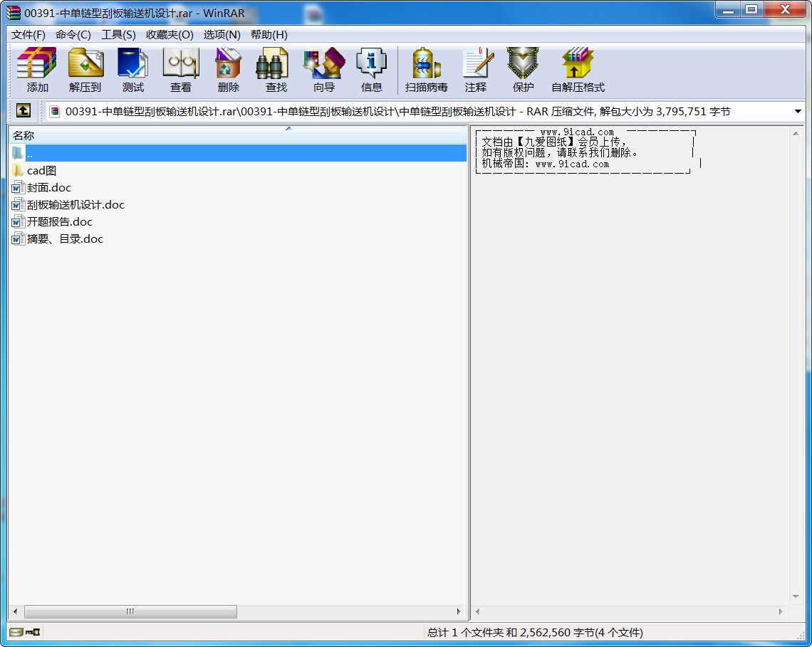Launch the 向导 (Wizard) tool

click(x=323, y=70)
